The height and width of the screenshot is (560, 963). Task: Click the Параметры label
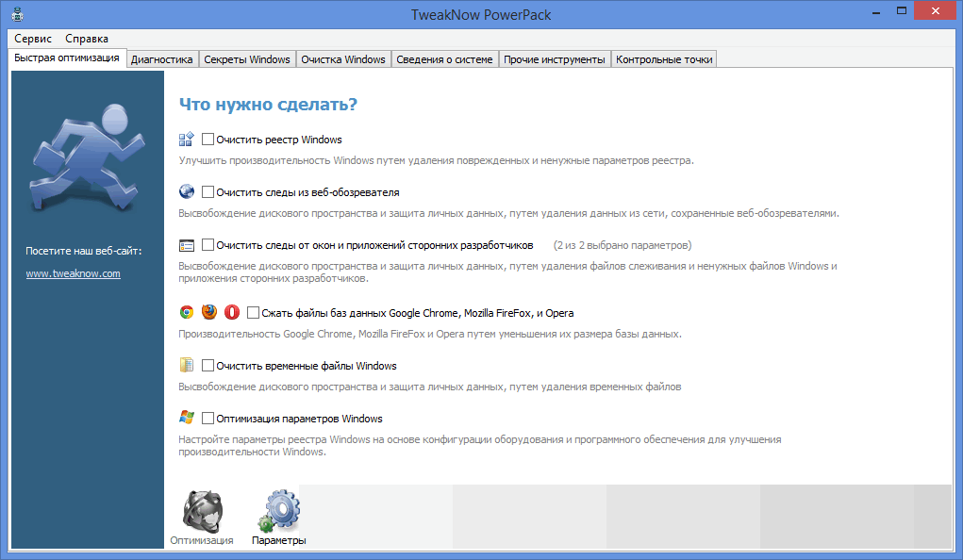(279, 540)
